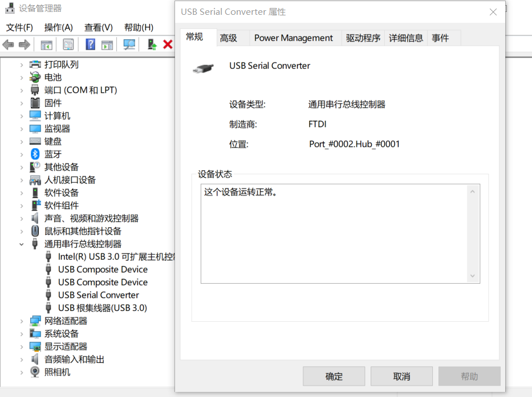Select the 声音、视频和游戏控制器 speaker icon
The width and height of the screenshot is (532, 397).
click(x=35, y=218)
